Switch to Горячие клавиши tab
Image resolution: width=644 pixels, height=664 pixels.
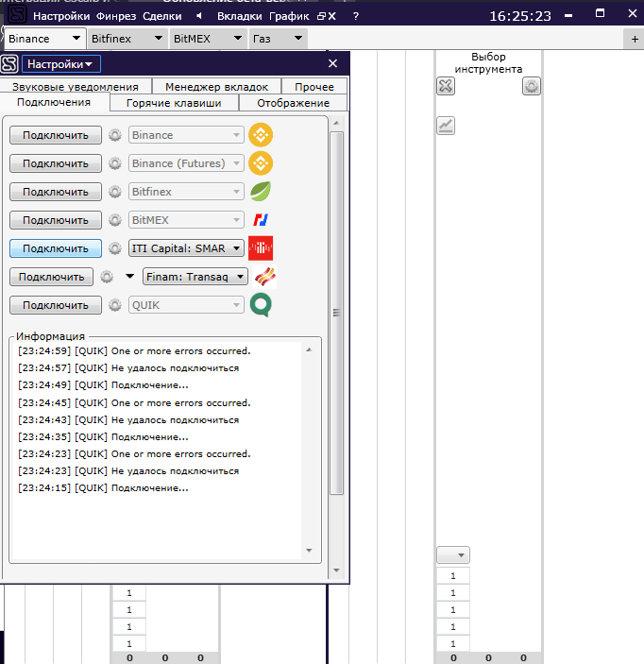coord(174,103)
